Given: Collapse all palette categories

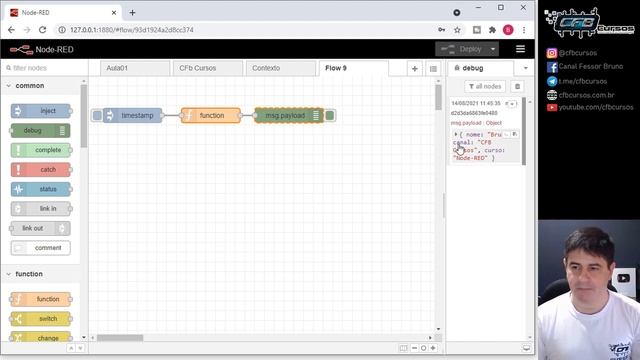Looking at the screenshot, I should (x=71, y=348).
